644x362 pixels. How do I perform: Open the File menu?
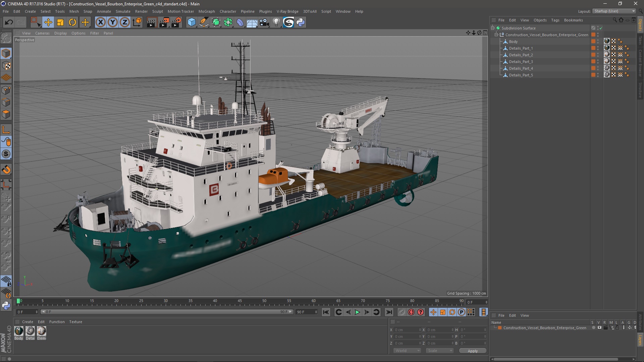tap(6, 11)
